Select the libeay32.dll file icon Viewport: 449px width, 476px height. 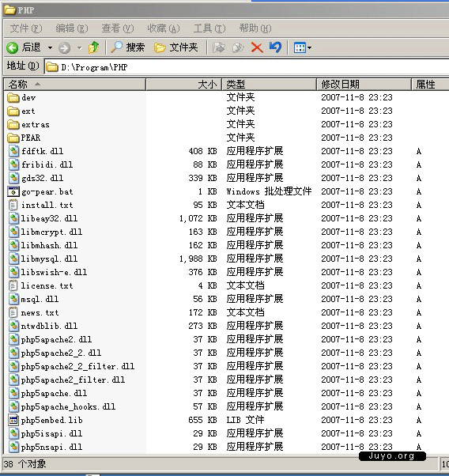13,218
